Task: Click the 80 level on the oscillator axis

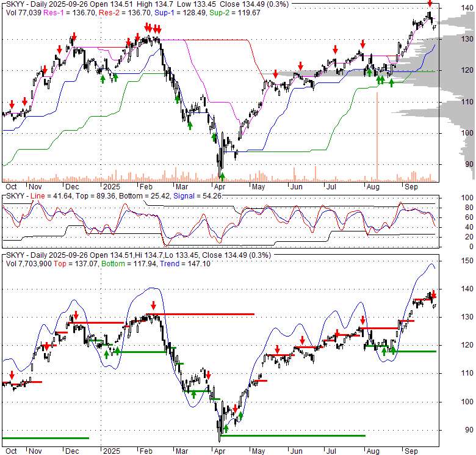Action: click(469, 208)
